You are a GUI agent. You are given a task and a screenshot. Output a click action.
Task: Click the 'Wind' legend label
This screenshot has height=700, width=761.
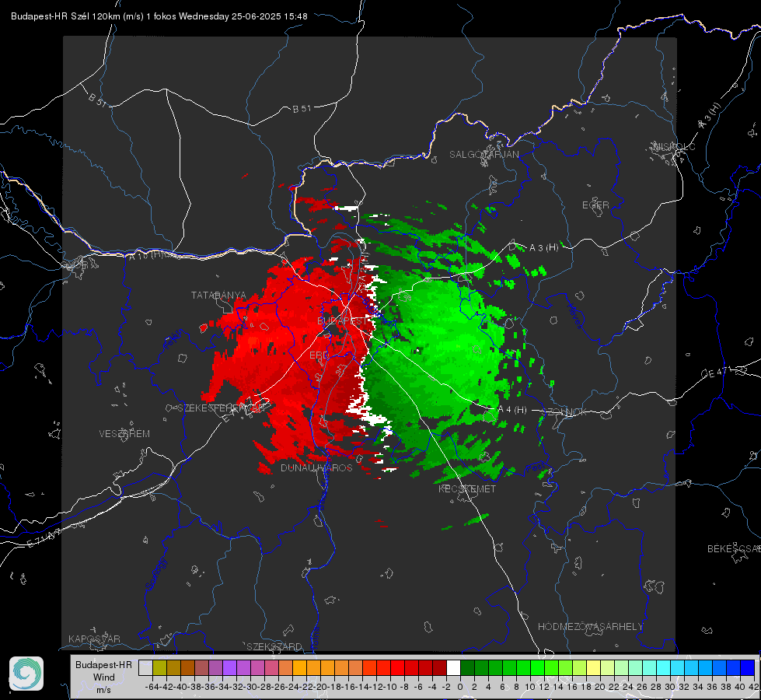(x=104, y=677)
